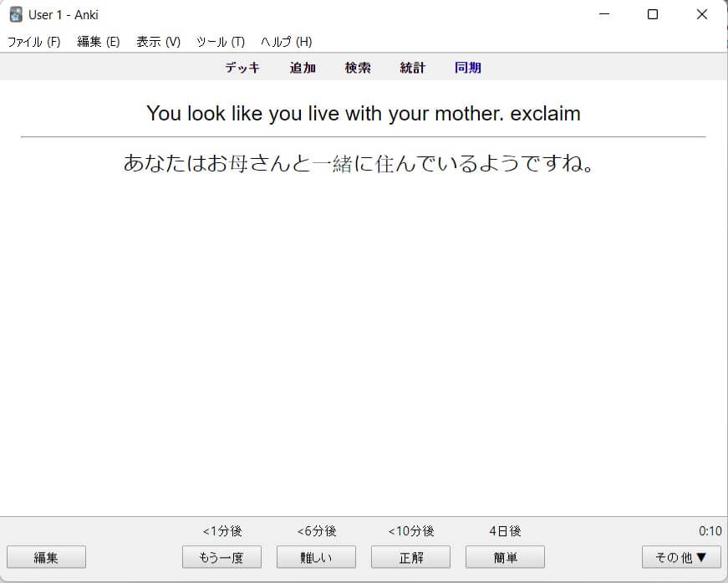Click the Anki app icon in title bar
Screen dimensions: 728x583
tap(16, 14)
